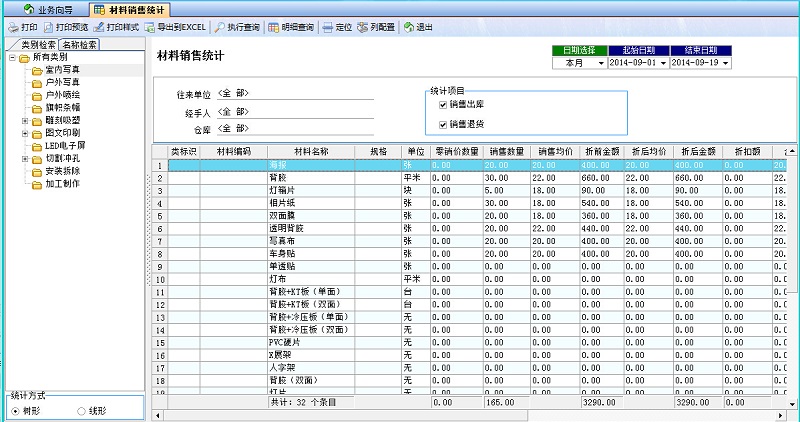
Task: Uncheck the 销售退货 checkbox
Action: (442, 124)
